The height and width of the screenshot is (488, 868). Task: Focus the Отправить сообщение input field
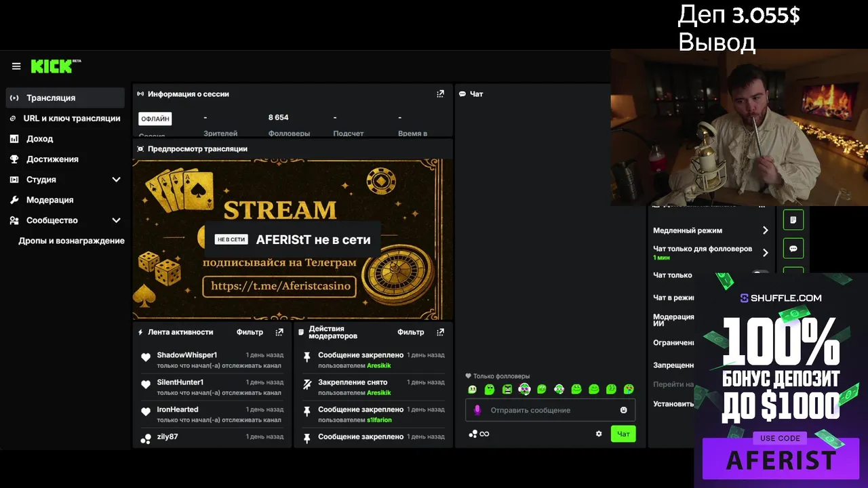pyautogui.click(x=550, y=410)
